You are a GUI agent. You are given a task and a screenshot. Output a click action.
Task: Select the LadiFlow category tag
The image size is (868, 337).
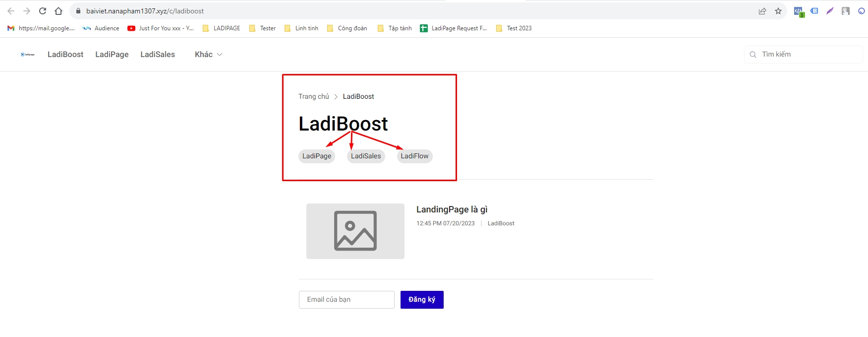tap(414, 156)
